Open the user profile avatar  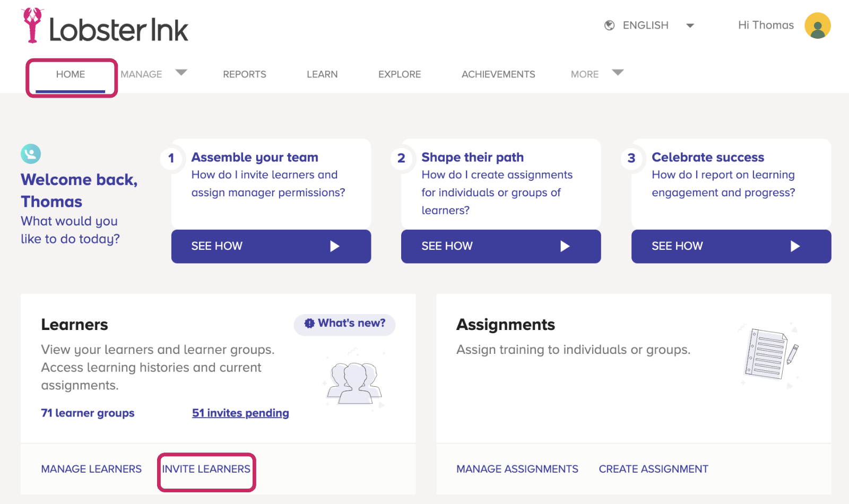tap(817, 25)
